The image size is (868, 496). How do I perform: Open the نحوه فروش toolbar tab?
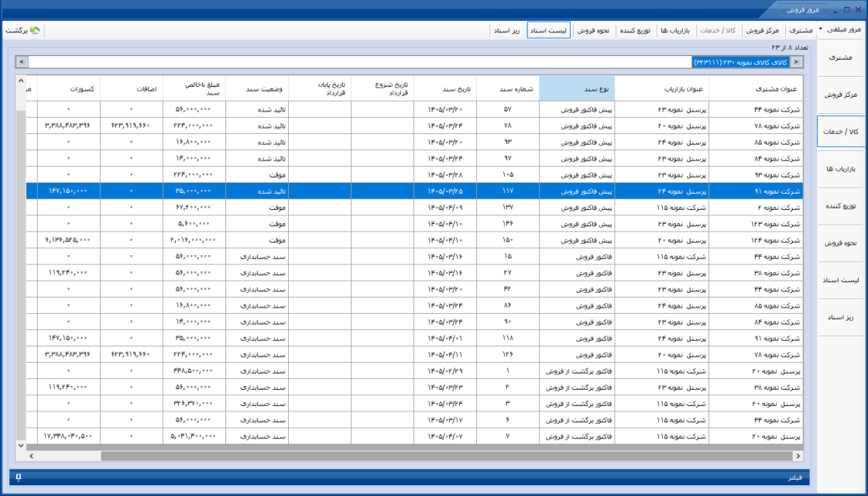pos(593,30)
